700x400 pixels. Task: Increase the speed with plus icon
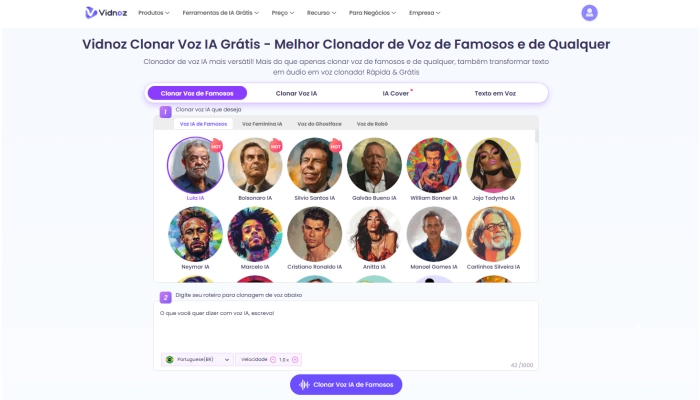295,360
